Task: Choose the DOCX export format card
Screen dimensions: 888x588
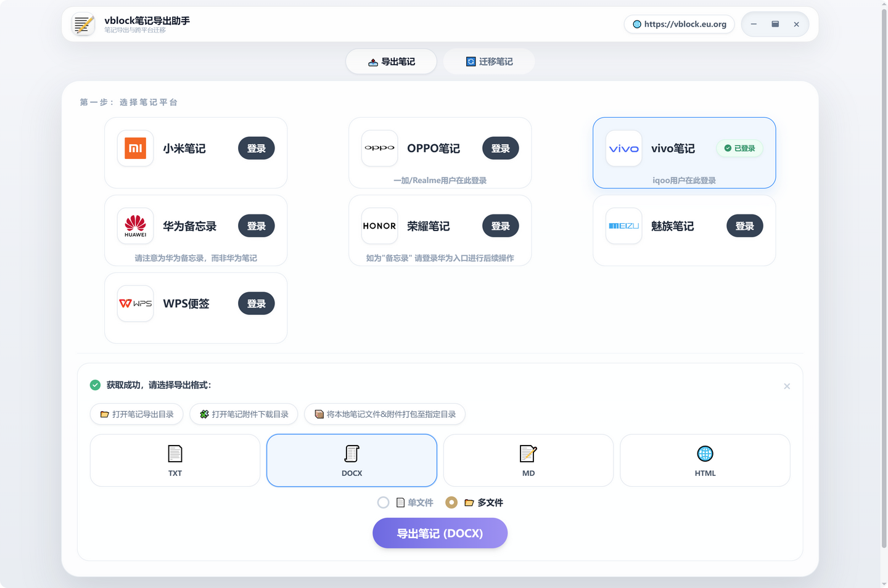Action: pos(351,460)
